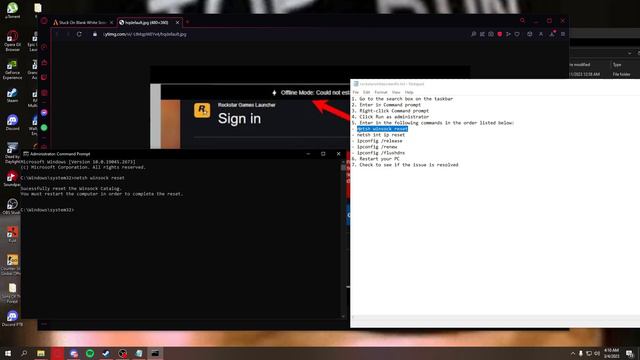This screenshot has width=640, height=360.
Task: Click the 'Restart your PC' line in Notepad
Action: [x=376, y=159]
